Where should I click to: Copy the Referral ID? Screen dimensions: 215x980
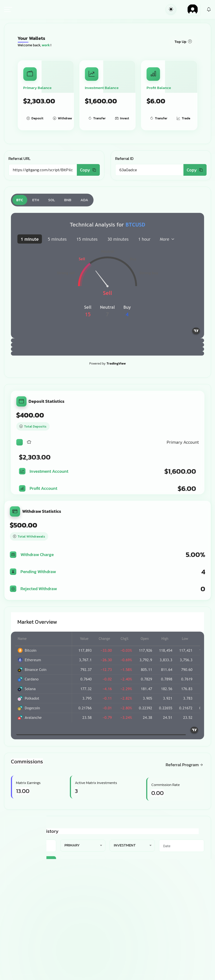coord(195,170)
